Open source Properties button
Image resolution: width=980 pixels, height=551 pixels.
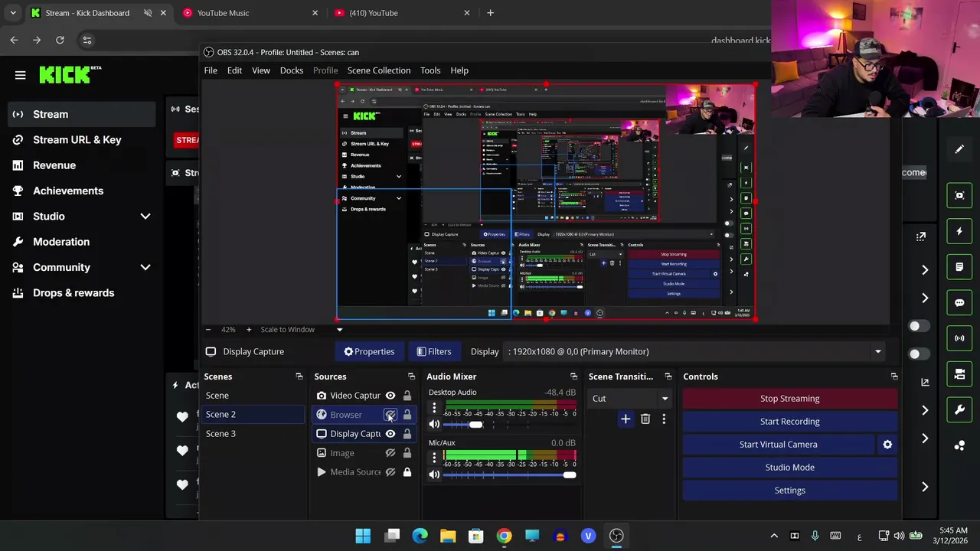point(369,351)
